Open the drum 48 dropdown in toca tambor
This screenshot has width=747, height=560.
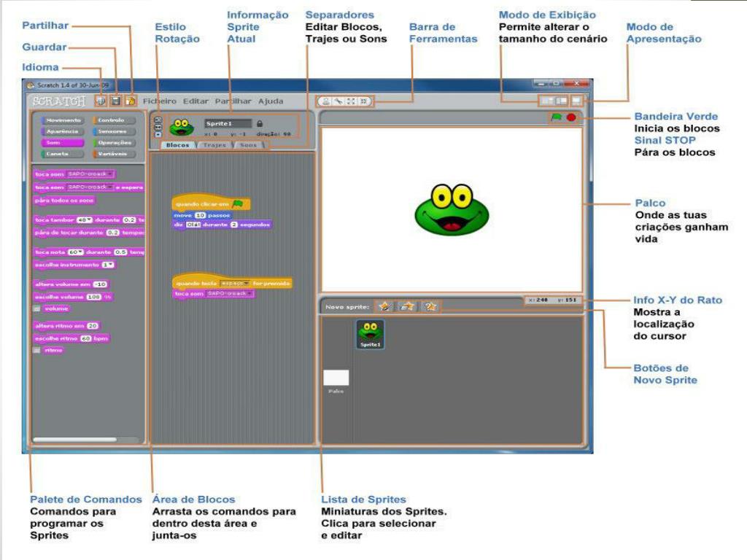pyautogui.click(x=85, y=220)
